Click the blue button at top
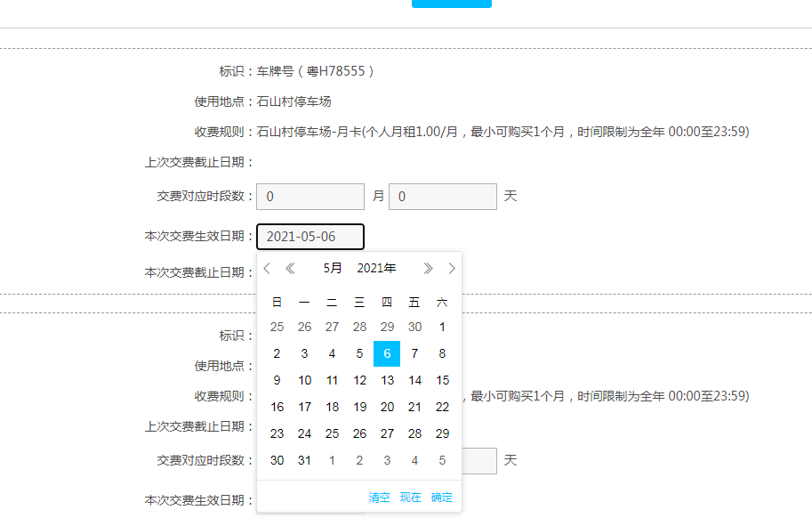812x526 pixels. [451, 4]
